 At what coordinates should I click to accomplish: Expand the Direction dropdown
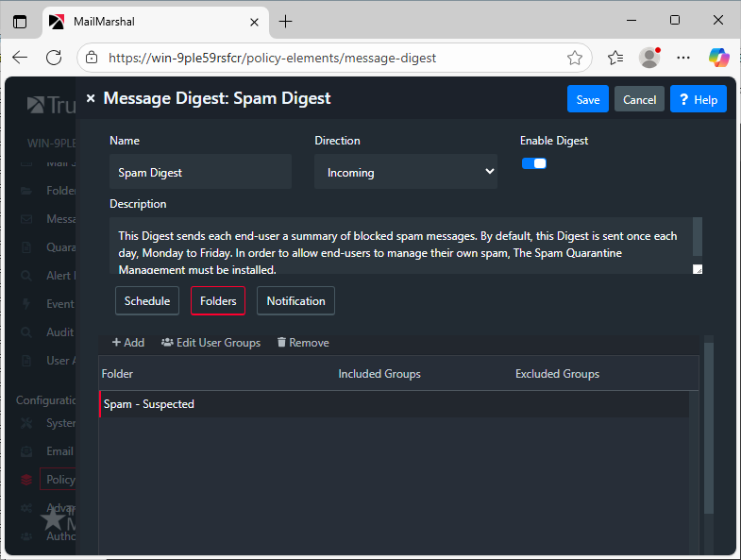pyautogui.click(x=405, y=172)
